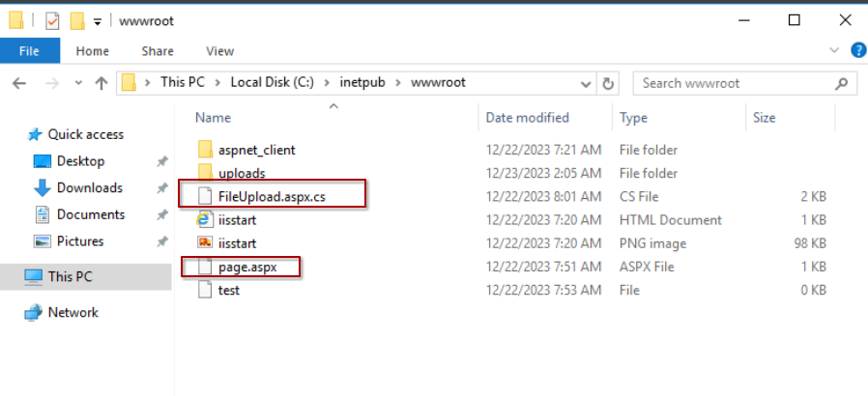Image resolution: width=868 pixels, height=396 pixels.
Task: Open the File menu tab
Action: pyautogui.click(x=29, y=51)
